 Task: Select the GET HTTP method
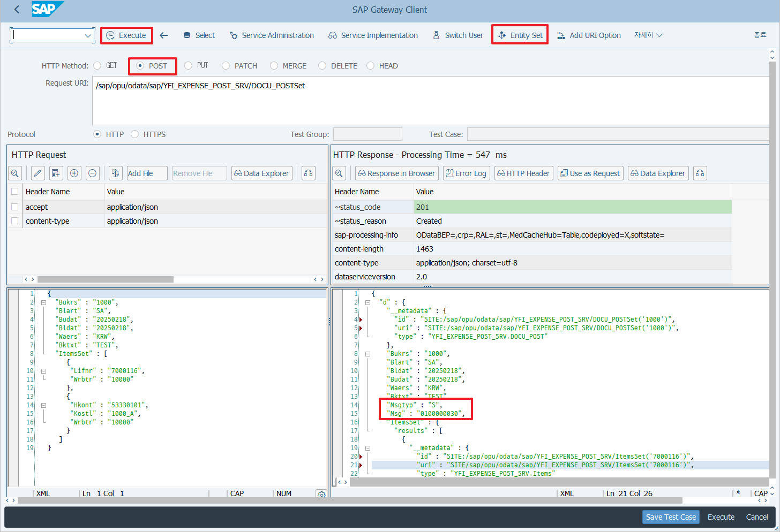pyautogui.click(x=97, y=66)
